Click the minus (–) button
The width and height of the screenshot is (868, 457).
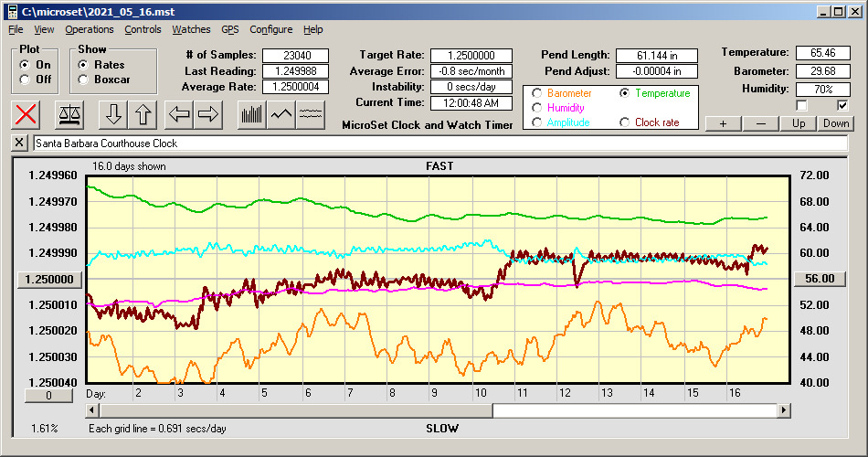coord(760,123)
